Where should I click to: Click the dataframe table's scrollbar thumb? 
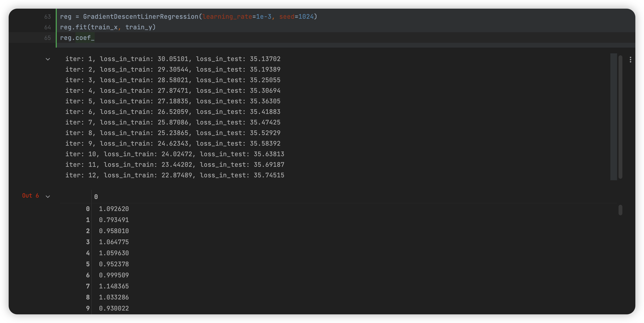point(620,210)
